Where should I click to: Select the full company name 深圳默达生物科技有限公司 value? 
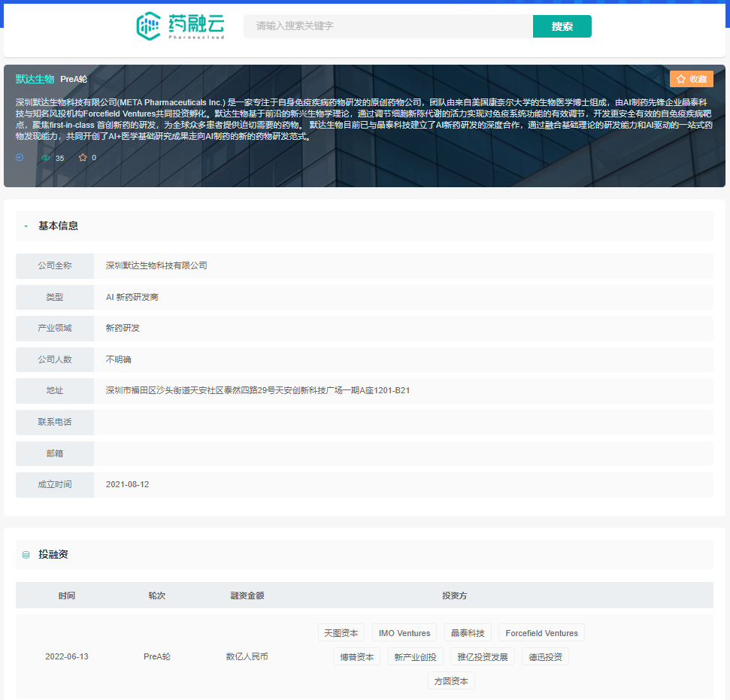point(156,265)
